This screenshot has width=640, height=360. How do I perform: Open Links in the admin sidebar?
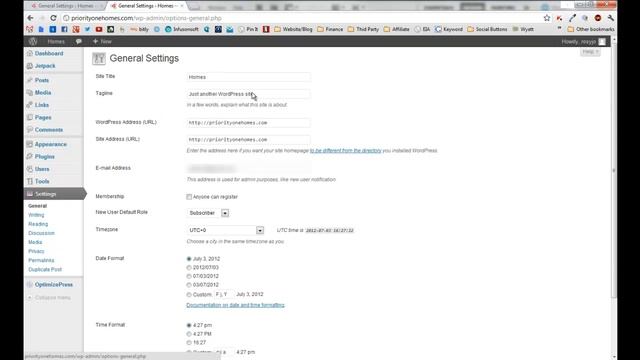(42, 105)
